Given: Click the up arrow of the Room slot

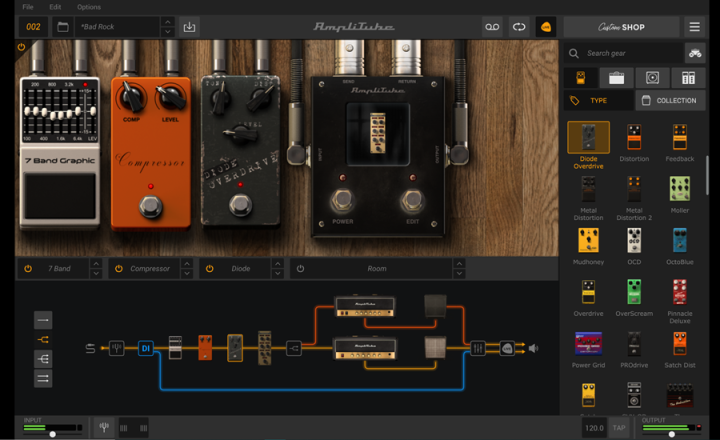Looking at the screenshot, I should (459, 264).
